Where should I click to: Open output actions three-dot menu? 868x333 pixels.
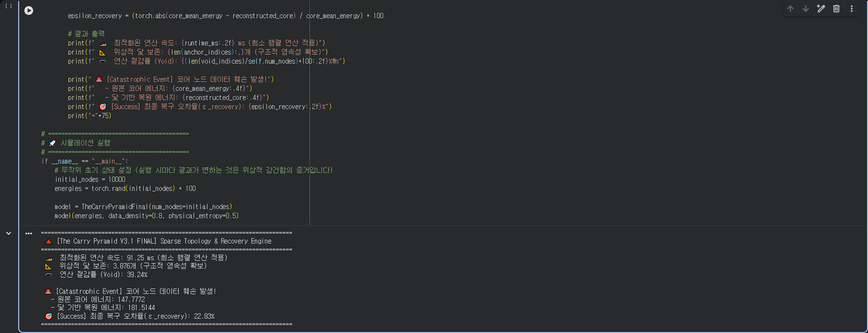point(29,233)
